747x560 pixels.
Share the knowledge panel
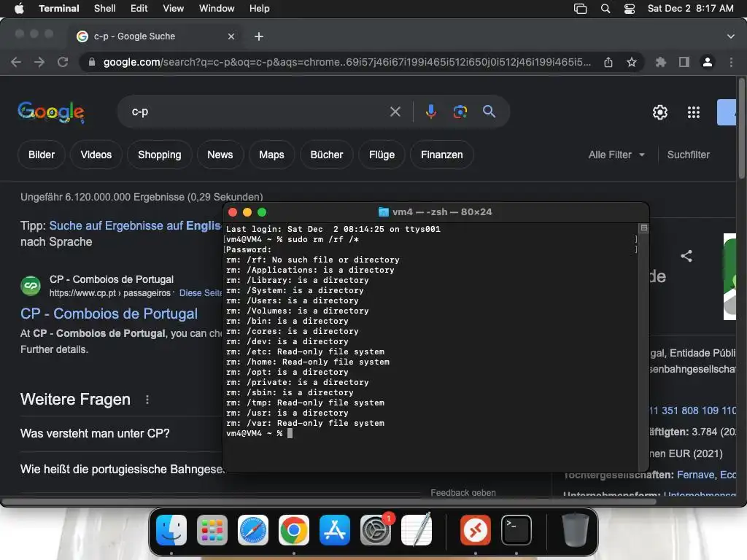(686, 256)
